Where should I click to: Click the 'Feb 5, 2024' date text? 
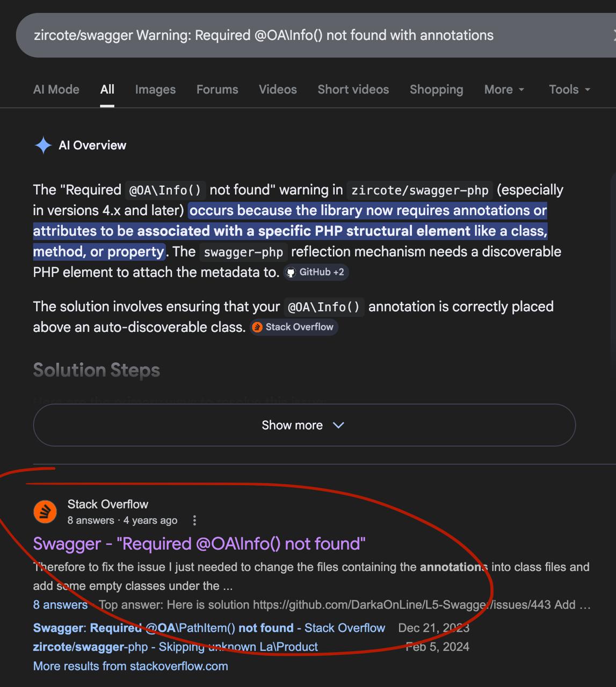click(437, 647)
